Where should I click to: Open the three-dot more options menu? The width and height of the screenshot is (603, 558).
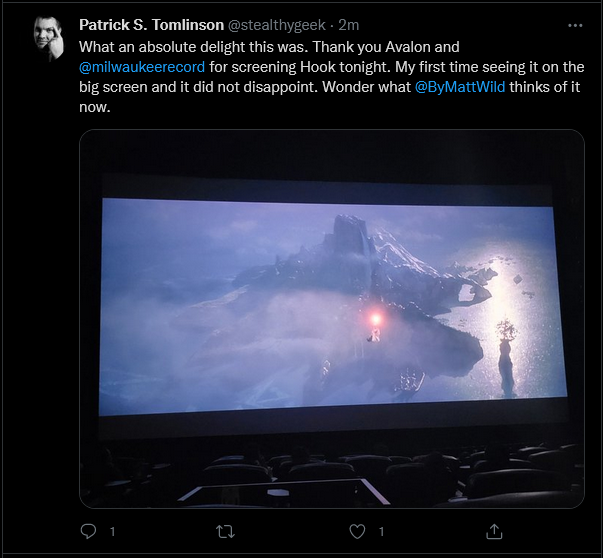click(x=575, y=25)
